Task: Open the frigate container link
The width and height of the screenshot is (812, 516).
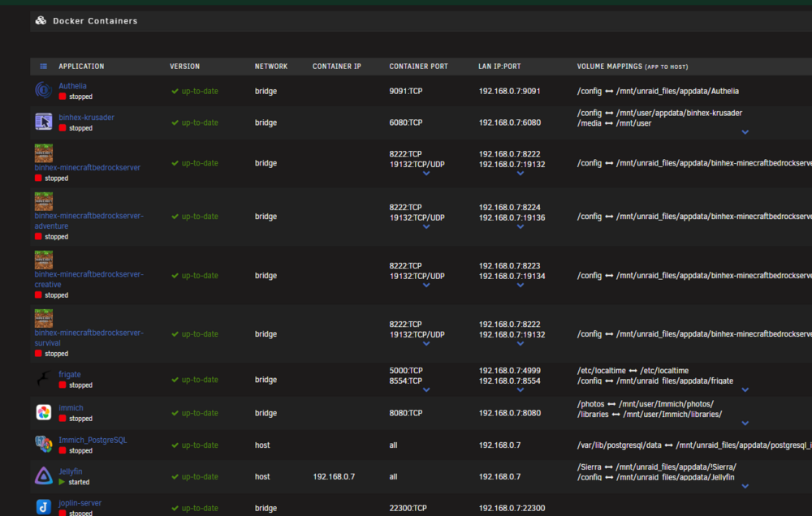Action: [69, 374]
